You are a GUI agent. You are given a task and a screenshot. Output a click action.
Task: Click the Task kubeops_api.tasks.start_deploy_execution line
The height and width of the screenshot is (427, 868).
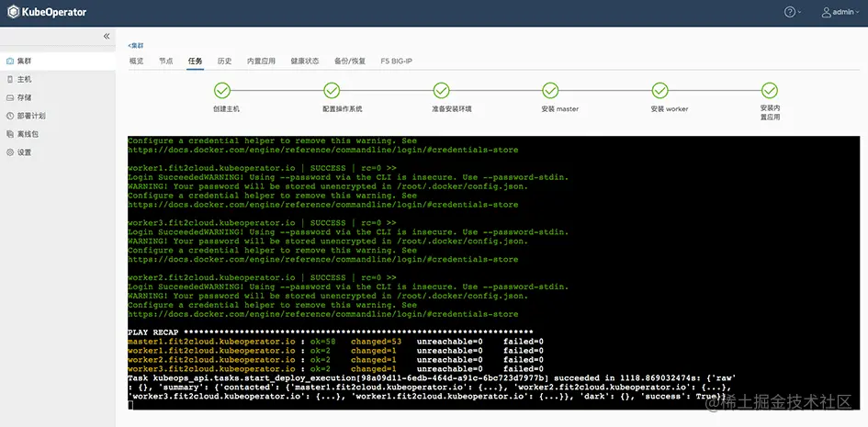(x=431, y=378)
